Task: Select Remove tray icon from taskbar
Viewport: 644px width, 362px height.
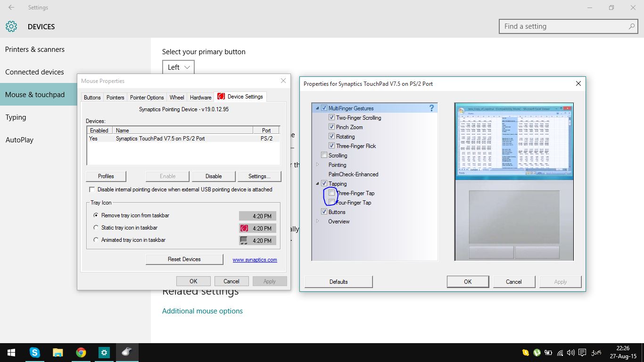Action: pos(96,215)
